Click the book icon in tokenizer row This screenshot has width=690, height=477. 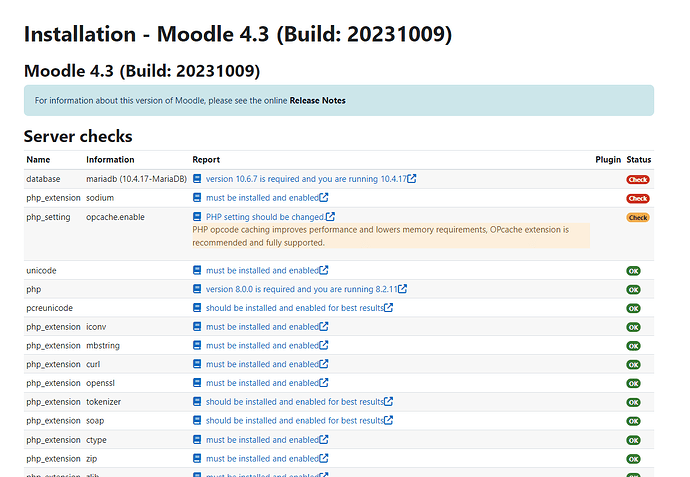(197, 401)
